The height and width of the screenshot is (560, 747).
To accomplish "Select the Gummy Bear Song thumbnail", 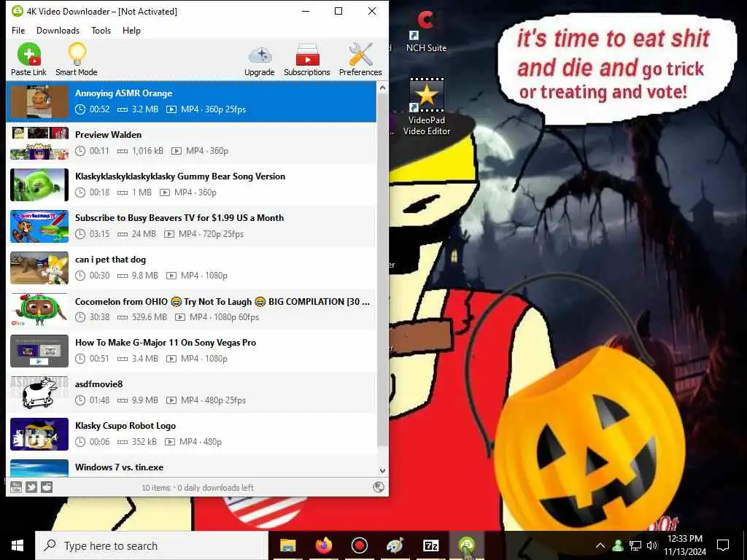I will click(x=39, y=184).
